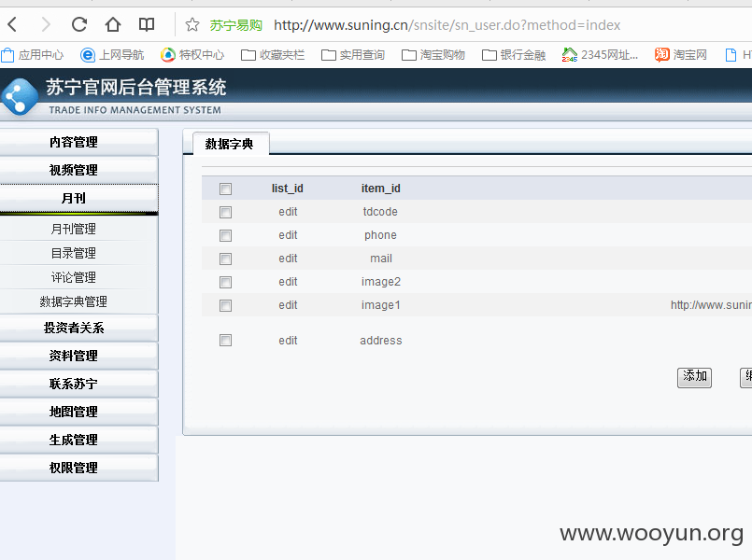
Task: Expand the 投资者关系 menu section
Action: pyautogui.click(x=78, y=328)
